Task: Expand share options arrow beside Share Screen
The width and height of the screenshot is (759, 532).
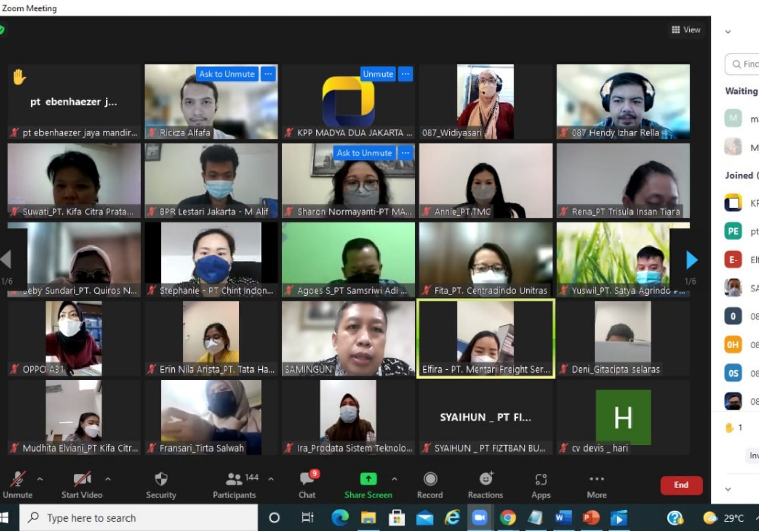Action: pos(394,479)
